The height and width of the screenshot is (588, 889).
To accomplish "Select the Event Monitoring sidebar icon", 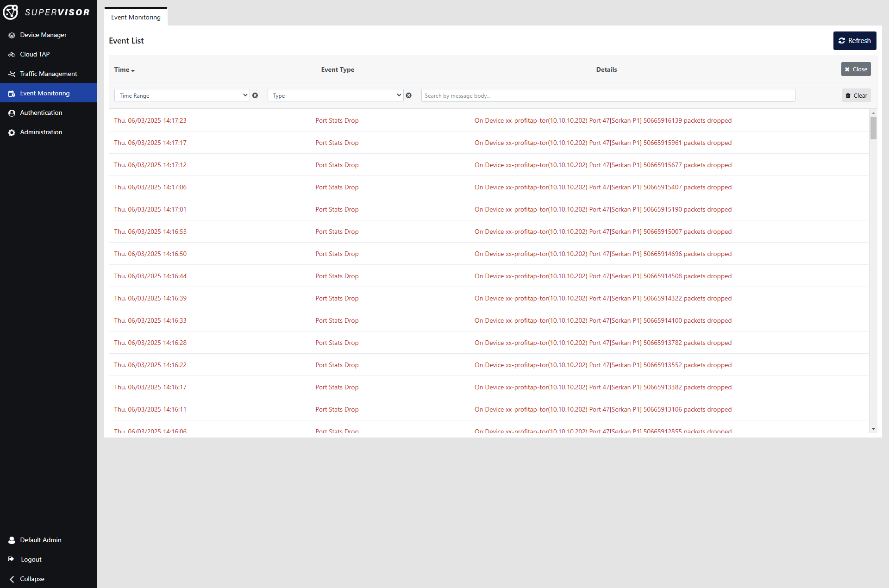I will tap(12, 93).
